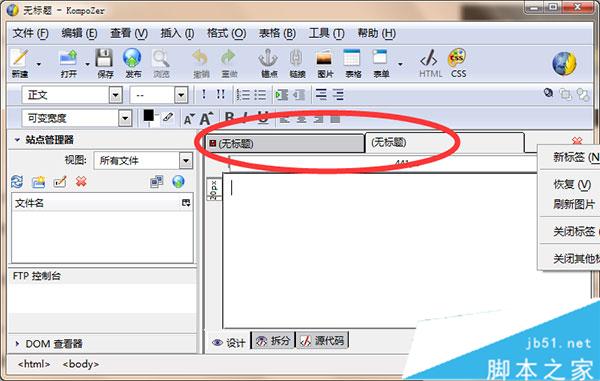Viewport: 600px width, 381px height.
Task: Open the Edit (编辑) menu
Action: pyautogui.click(x=79, y=33)
